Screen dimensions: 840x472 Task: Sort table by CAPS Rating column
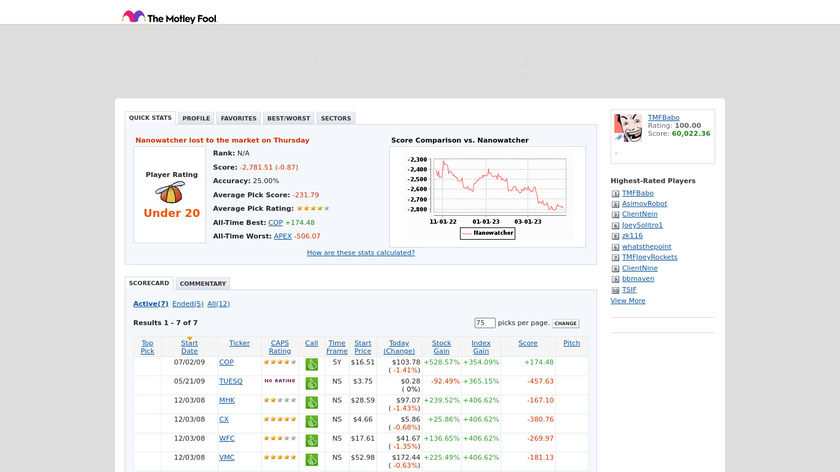click(x=280, y=347)
